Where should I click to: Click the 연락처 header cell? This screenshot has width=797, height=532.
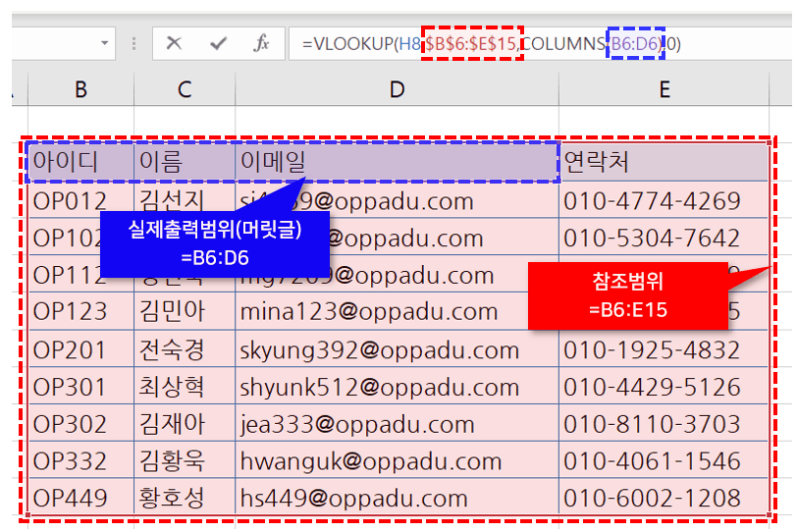point(664,162)
